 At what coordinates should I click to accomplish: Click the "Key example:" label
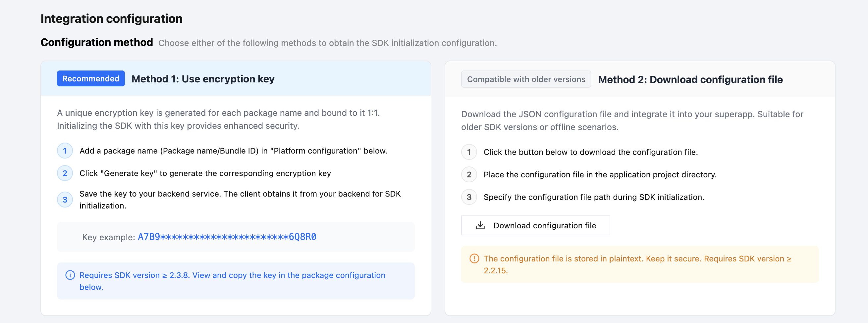[x=109, y=237]
